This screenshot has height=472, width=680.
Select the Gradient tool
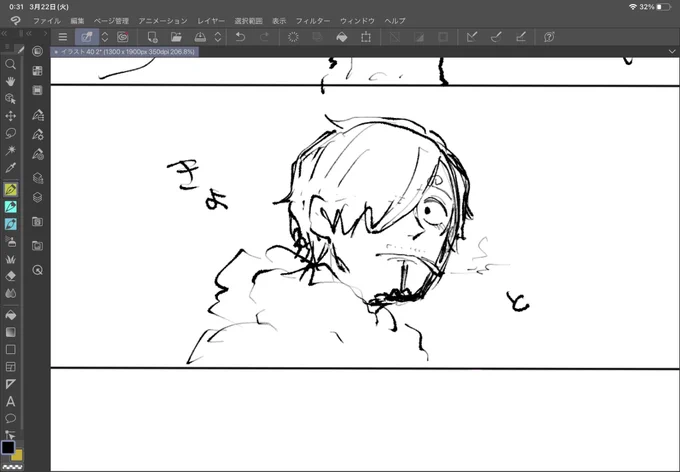pyautogui.click(x=10, y=332)
